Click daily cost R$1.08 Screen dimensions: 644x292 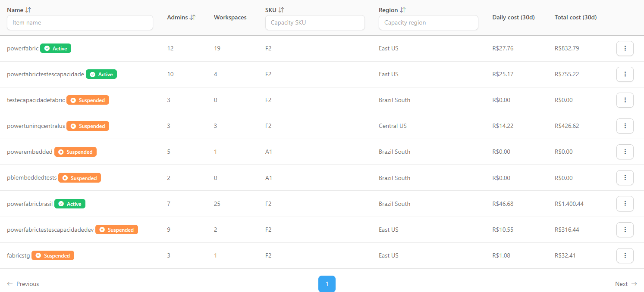click(x=501, y=255)
